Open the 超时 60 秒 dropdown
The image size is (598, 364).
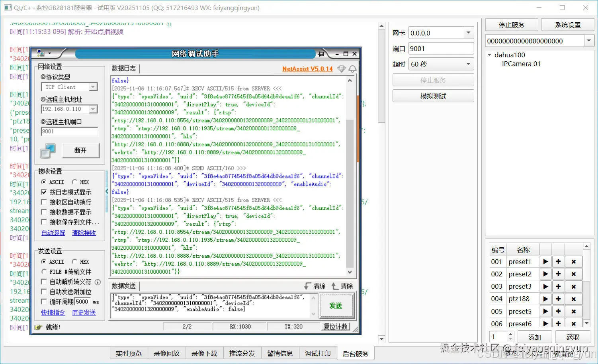[x=468, y=64]
